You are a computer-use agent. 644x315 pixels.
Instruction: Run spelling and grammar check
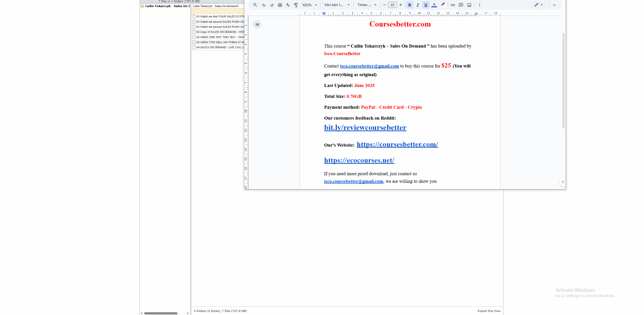tap(288, 5)
